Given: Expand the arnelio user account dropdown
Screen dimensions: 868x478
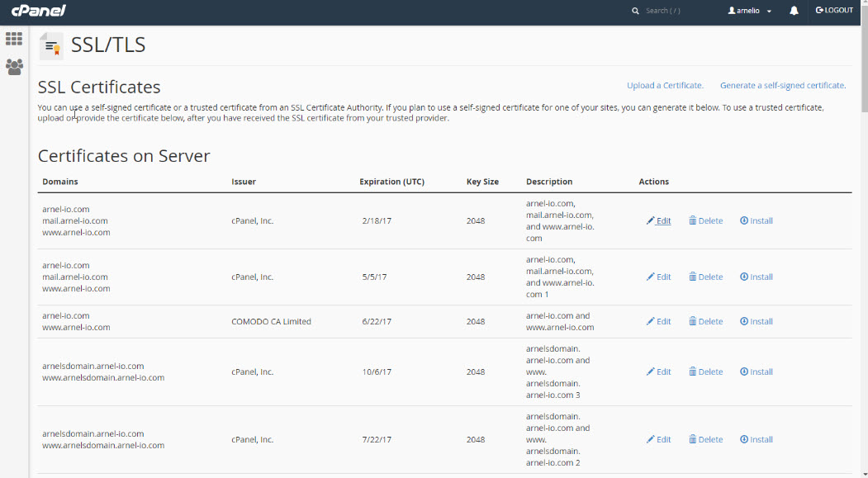Looking at the screenshot, I should tap(750, 11).
